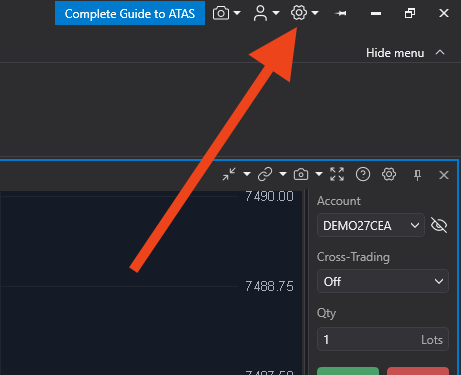Collapse menu using Hide menu chevron
This screenshot has width=461, height=375.
(440, 52)
